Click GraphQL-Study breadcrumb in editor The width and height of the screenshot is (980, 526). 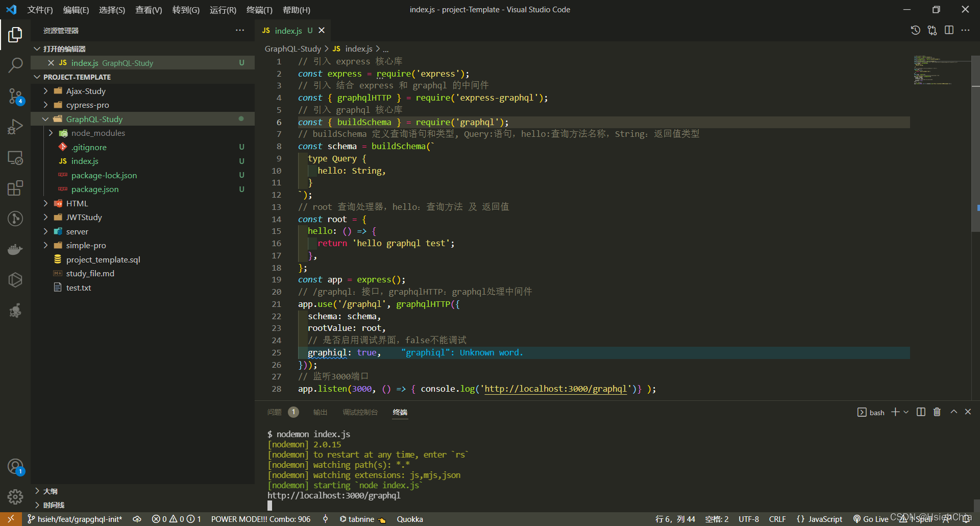tap(292, 49)
